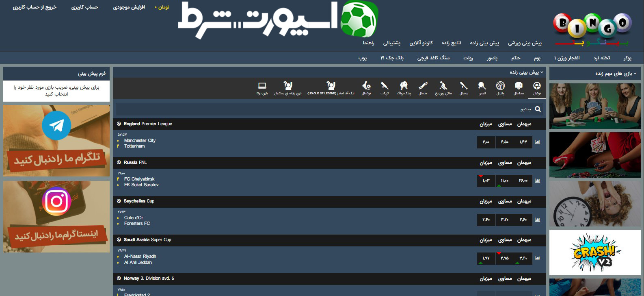Bet guest odds 26.00 on FK Sokol Saratov
Viewport: 644px width, 296px height.
[x=523, y=181]
